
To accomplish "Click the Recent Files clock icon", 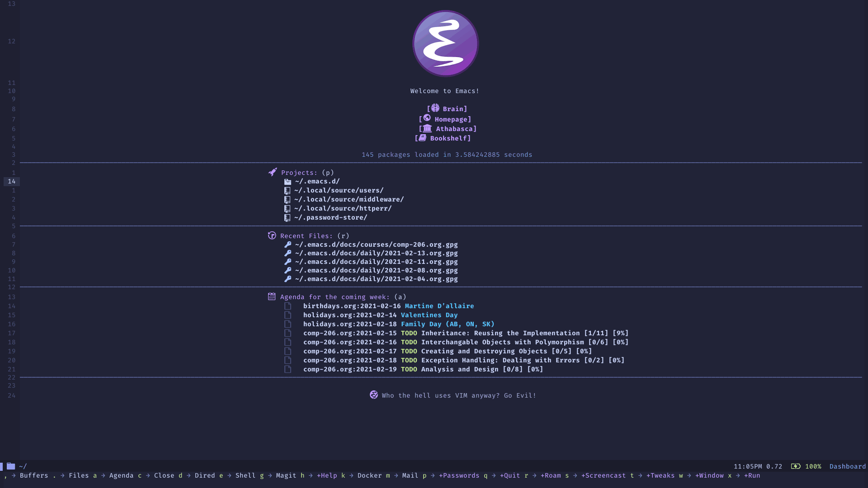I will pos(272,235).
